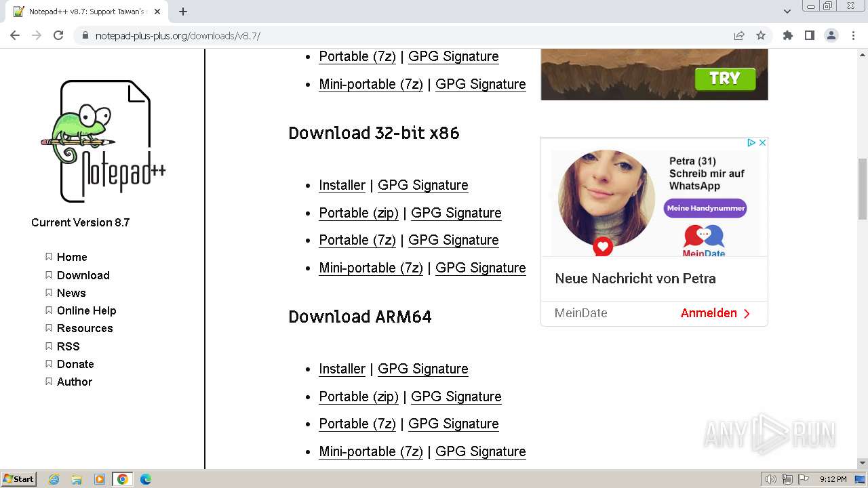This screenshot has width=868, height=488.
Task: Show the clock at 9:12 PM
Action: (x=833, y=479)
